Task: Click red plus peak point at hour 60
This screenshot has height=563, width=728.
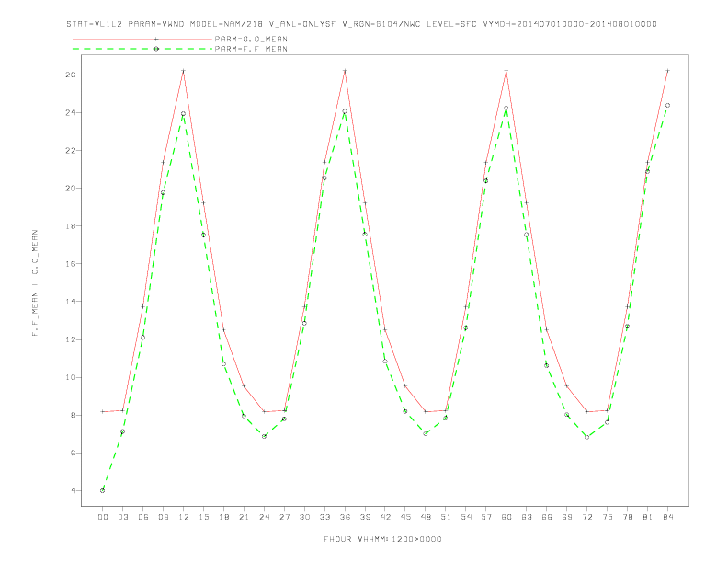Action: tap(506, 71)
